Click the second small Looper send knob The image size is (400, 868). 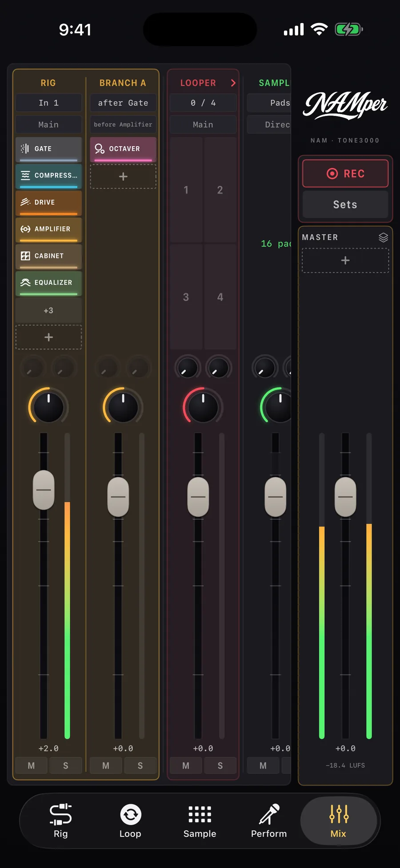point(219,368)
